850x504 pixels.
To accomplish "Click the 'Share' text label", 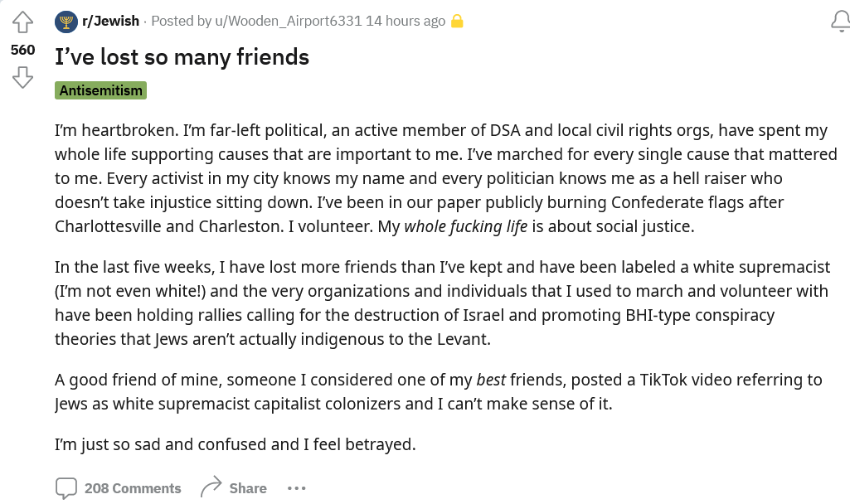I will coord(248,488).
